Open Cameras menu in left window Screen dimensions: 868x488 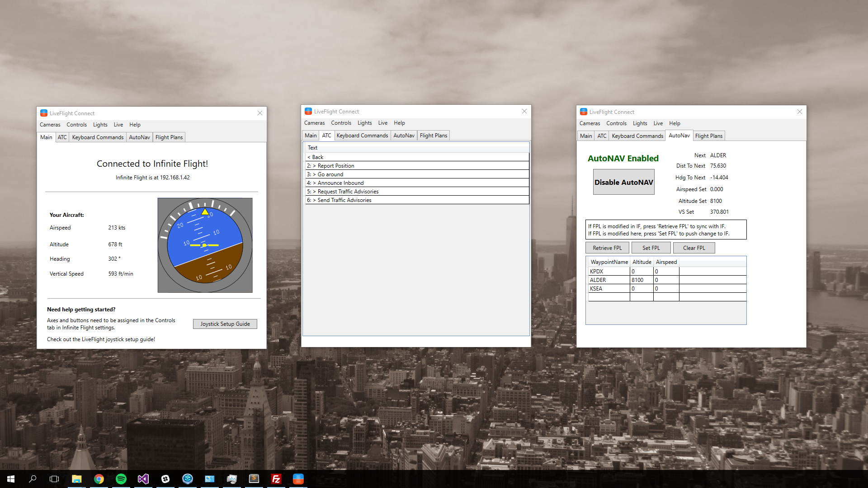tap(50, 125)
